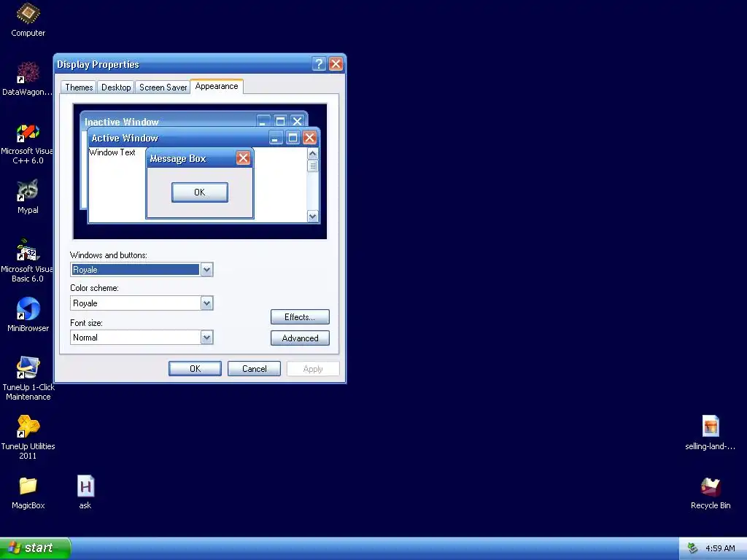Switch to the Themes tab
The image size is (747, 560).
point(79,87)
